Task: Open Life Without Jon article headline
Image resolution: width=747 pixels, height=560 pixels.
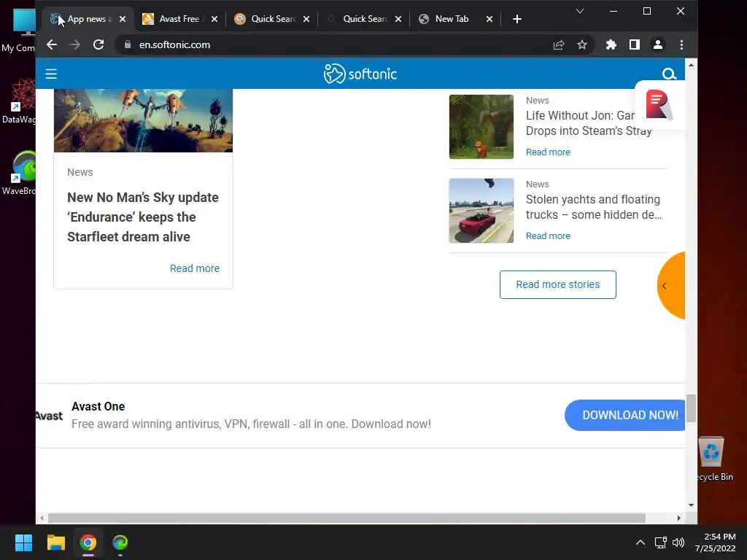Action: point(589,123)
